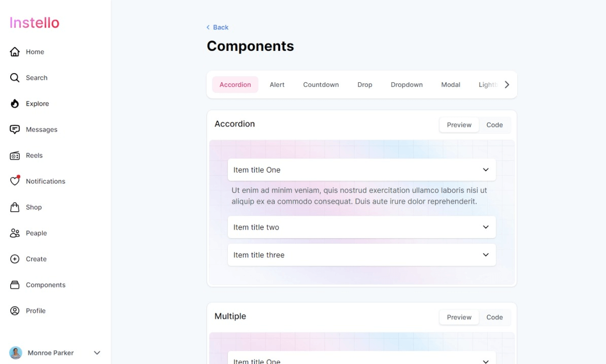Click the Notifications heart icon
Screen dimensions: 606x364
pos(15,181)
